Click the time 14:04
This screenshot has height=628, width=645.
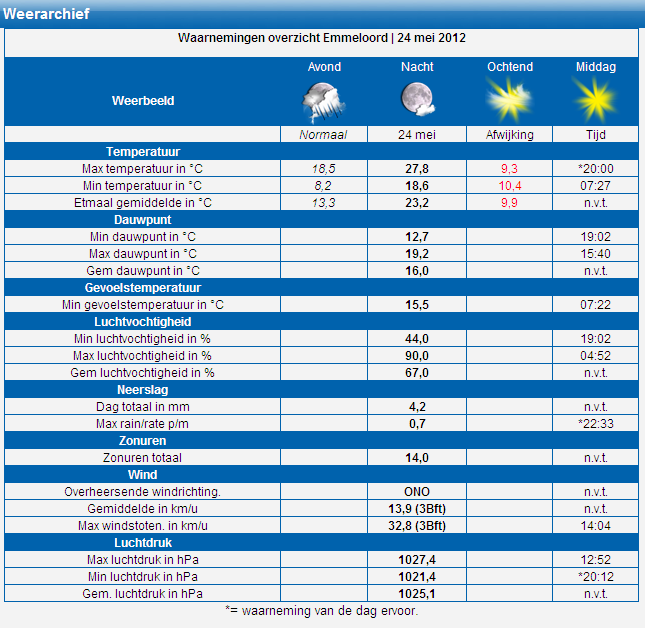click(x=595, y=526)
